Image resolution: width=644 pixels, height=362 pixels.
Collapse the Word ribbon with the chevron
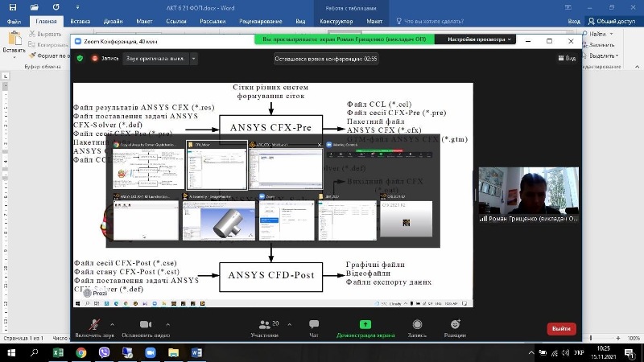(637, 67)
